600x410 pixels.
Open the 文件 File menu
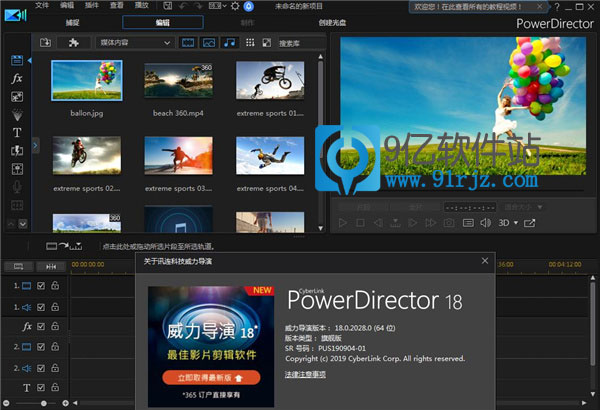pos(42,5)
